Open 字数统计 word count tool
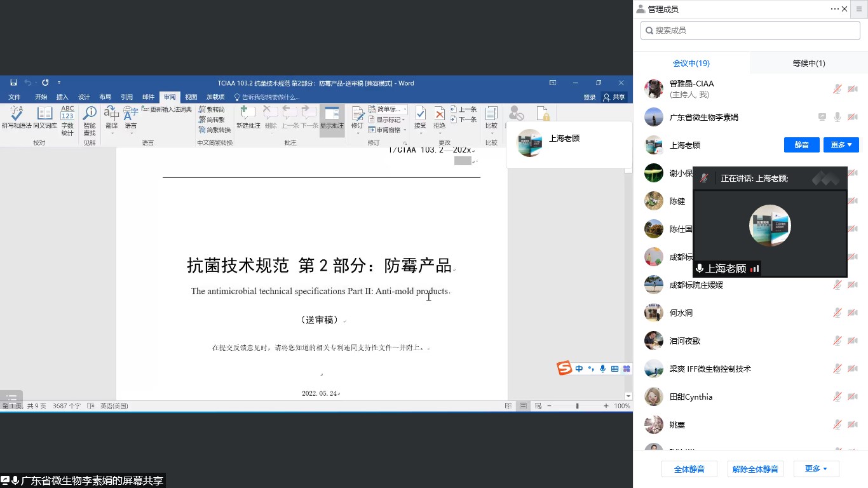Image resolution: width=868 pixels, height=488 pixels. [x=67, y=118]
